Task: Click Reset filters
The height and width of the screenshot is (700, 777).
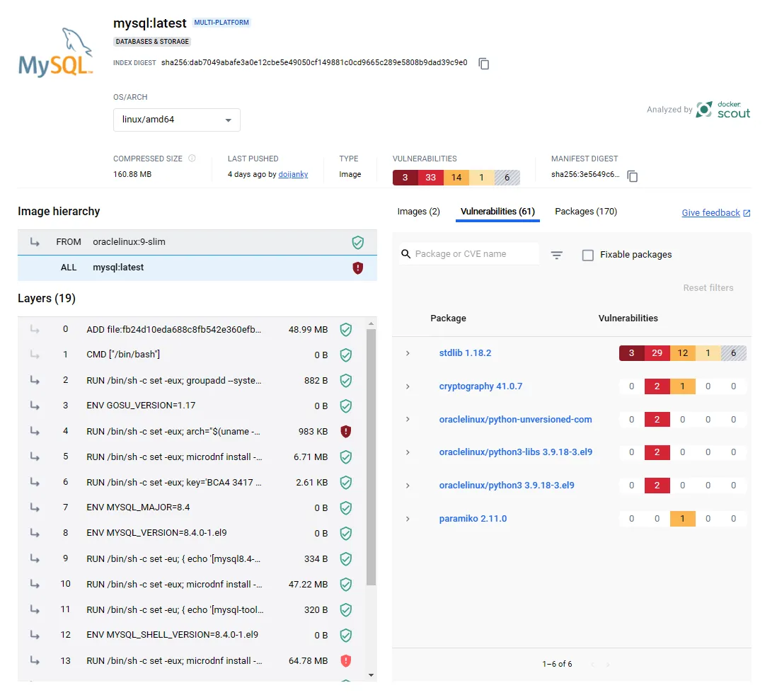Action: (x=708, y=288)
